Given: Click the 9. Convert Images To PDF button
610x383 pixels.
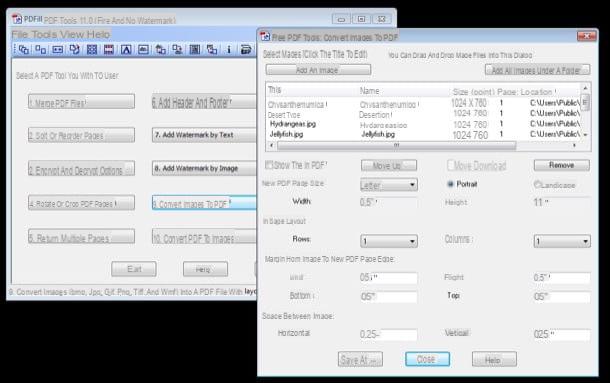Looking at the screenshot, I should [x=204, y=202].
